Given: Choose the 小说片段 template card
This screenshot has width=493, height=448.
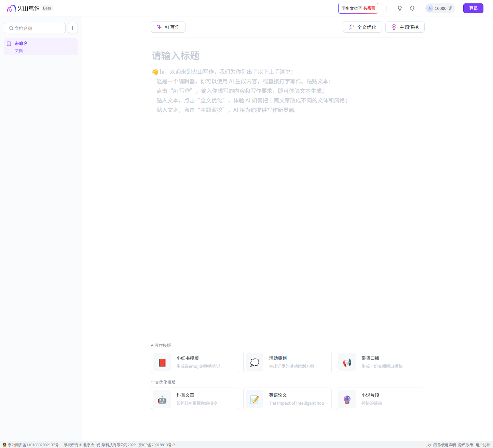Looking at the screenshot, I should coord(380,399).
